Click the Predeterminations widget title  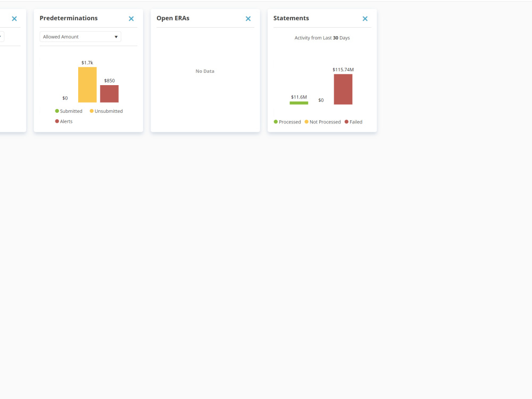[x=69, y=18]
